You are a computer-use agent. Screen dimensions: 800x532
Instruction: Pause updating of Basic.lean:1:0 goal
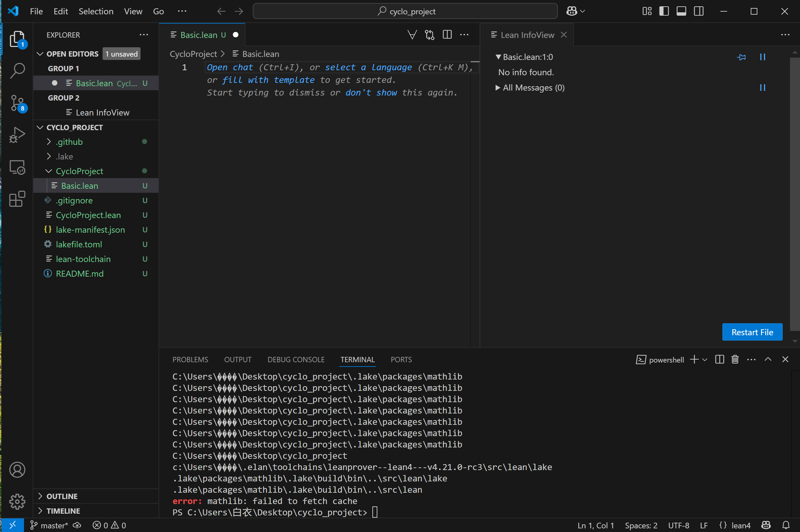pyautogui.click(x=762, y=57)
